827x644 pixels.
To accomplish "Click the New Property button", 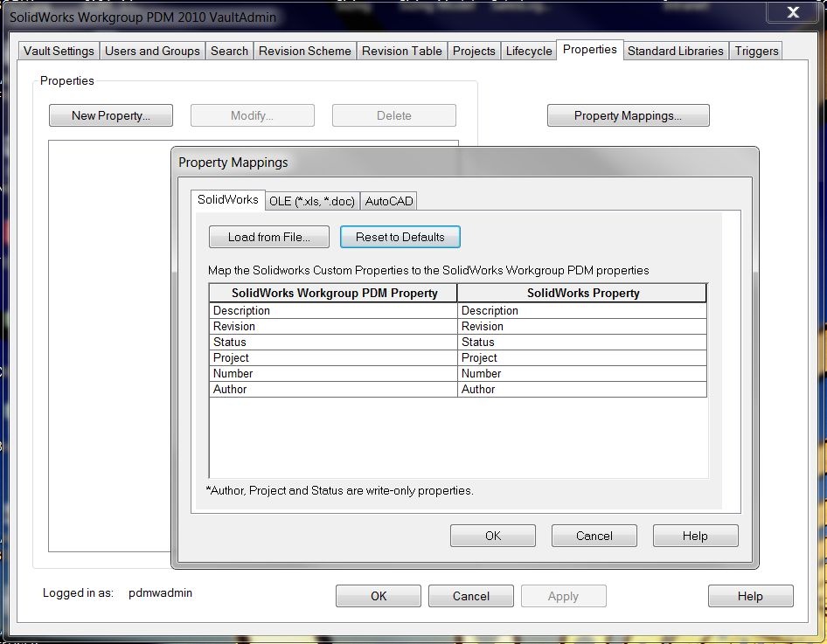I will click(111, 115).
